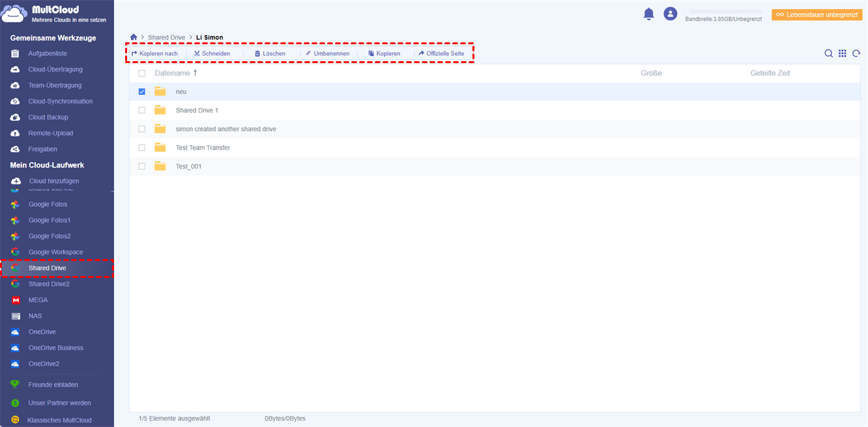Screen dimensions: 868x427
Task: Click Schneiden toolbar button
Action: point(212,53)
